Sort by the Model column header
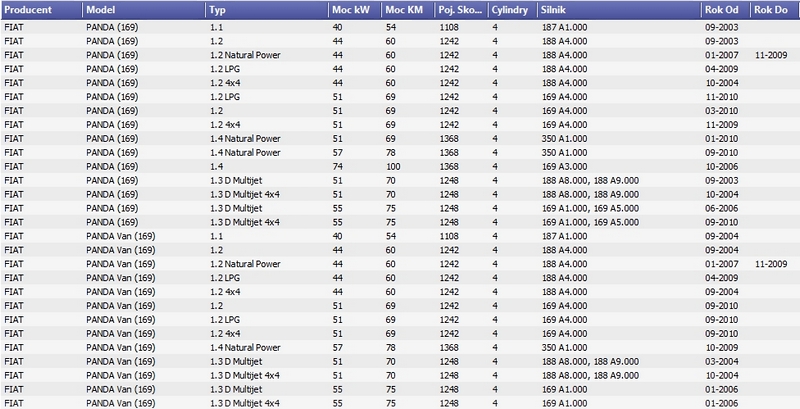Image resolution: width=800 pixels, height=409 pixels. click(144, 10)
